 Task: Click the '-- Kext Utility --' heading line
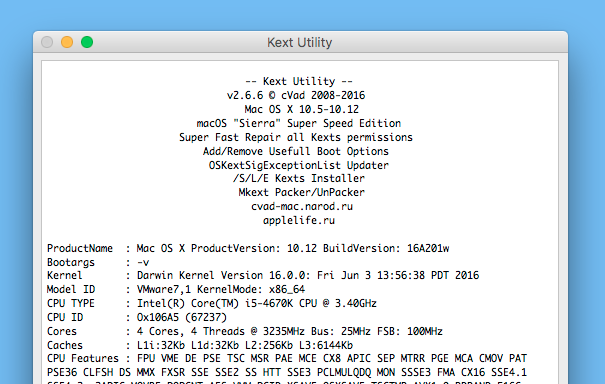point(299,81)
